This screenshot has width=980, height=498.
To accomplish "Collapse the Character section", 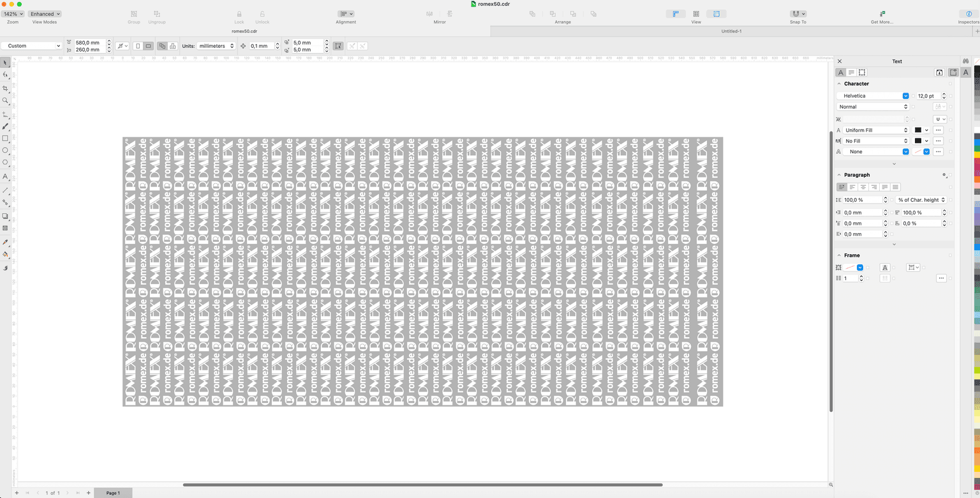I will [x=838, y=84].
